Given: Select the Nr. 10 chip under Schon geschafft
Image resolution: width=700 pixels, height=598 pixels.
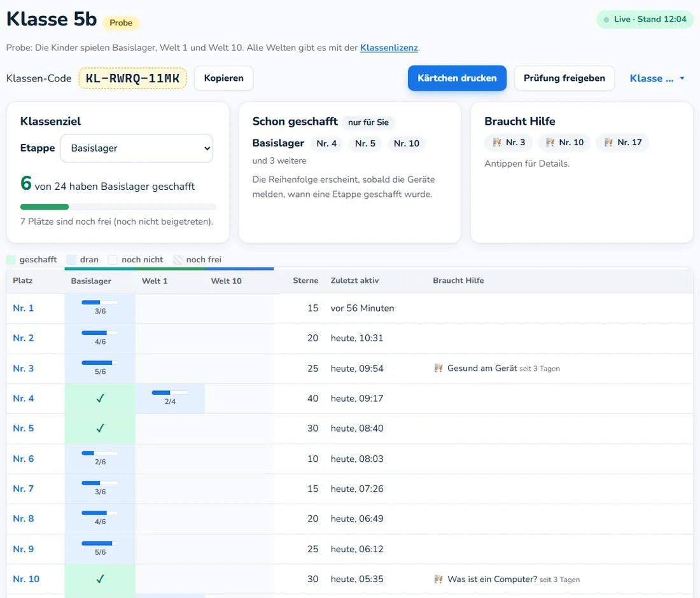Looking at the screenshot, I should tap(406, 143).
